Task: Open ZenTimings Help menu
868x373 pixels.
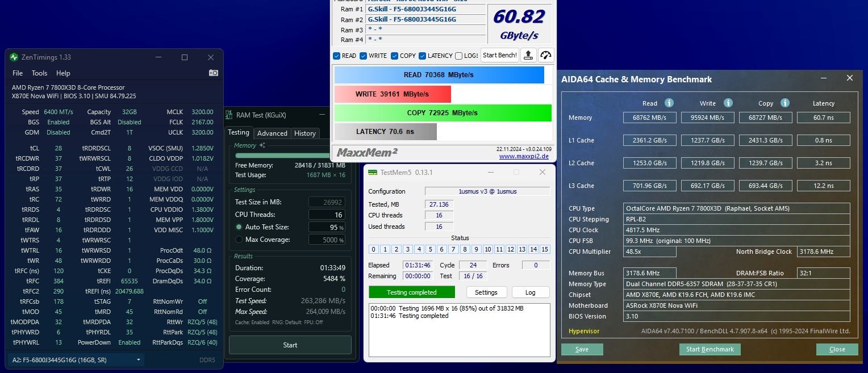Action: click(x=63, y=73)
